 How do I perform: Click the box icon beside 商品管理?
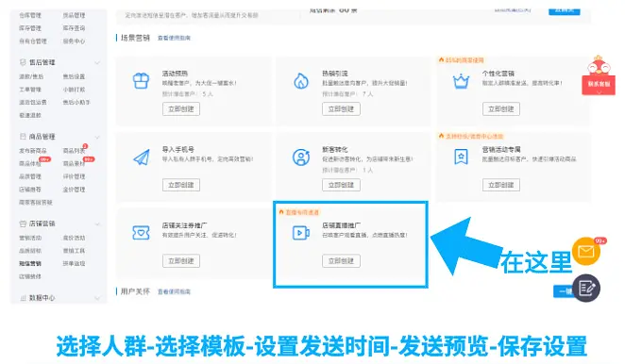tap(23, 136)
